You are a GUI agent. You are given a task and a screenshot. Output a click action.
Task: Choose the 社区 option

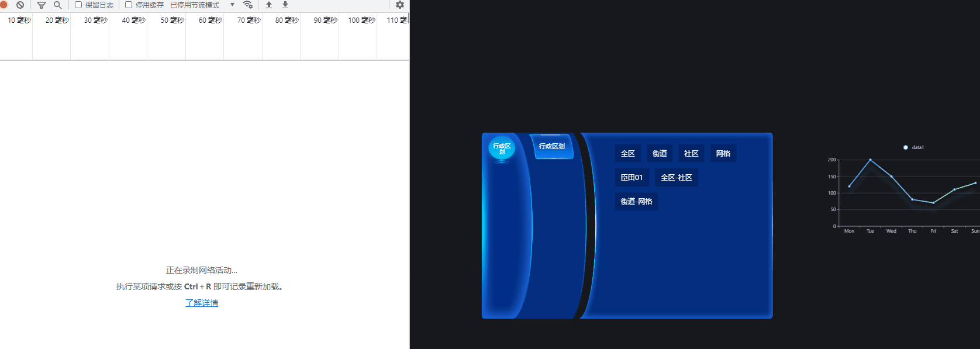[691, 153]
